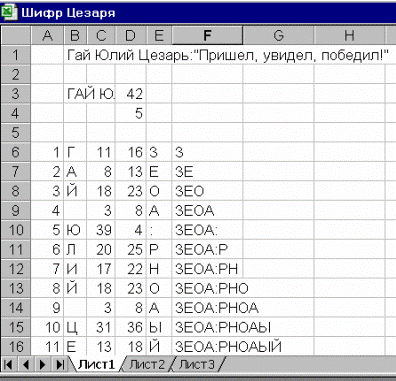Click cell with value 31
396x381 pixels.
click(x=101, y=327)
